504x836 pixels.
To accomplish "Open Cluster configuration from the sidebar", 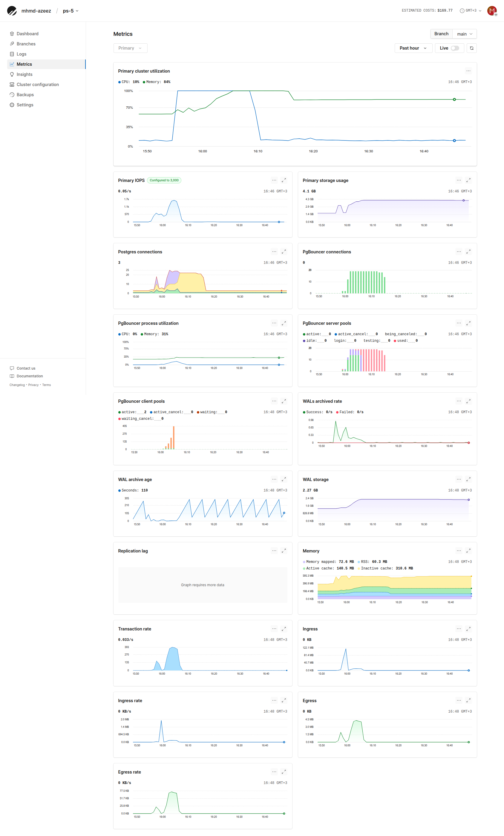I will click(38, 84).
